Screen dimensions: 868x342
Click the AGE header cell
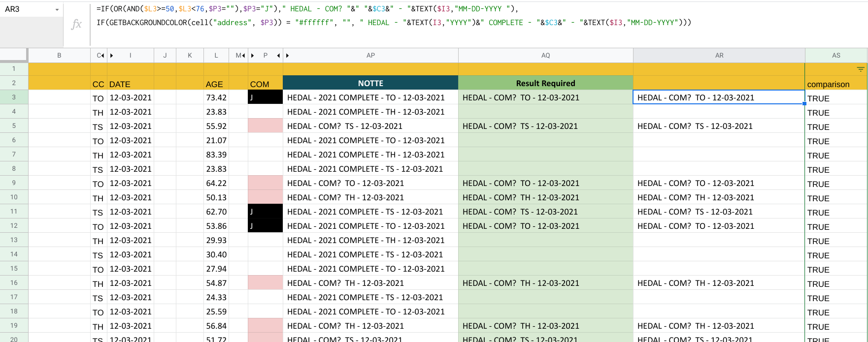coord(216,84)
